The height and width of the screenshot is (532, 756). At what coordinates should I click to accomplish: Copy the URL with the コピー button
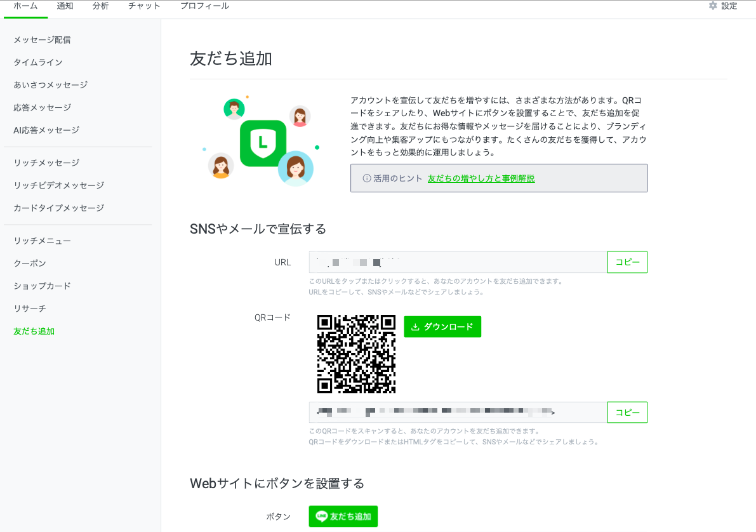[627, 262]
